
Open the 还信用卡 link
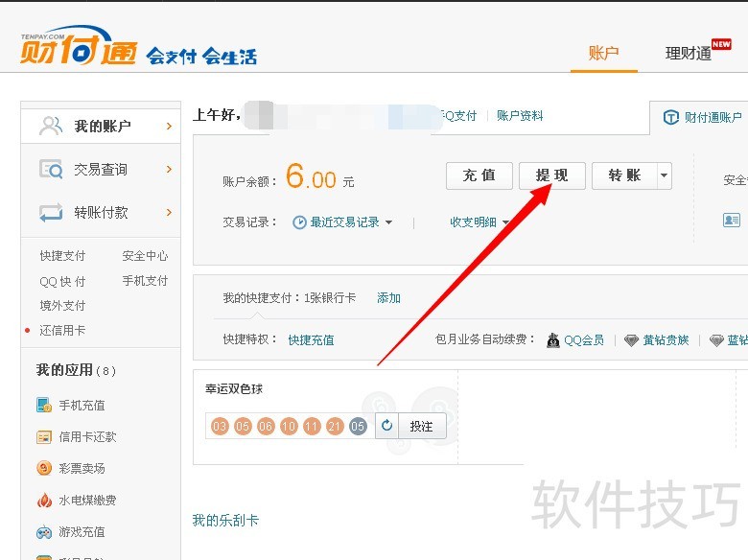tap(62, 330)
